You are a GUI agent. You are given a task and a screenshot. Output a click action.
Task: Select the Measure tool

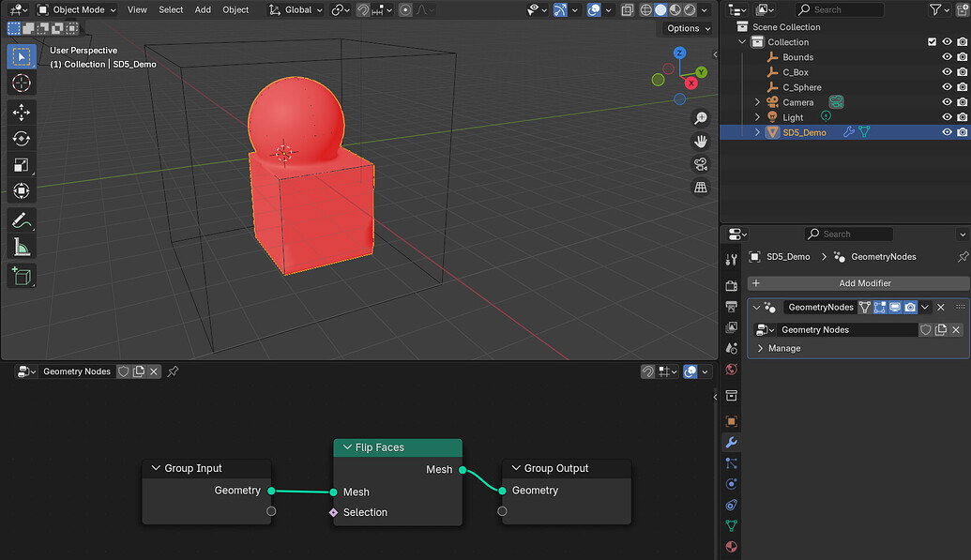click(x=21, y=247)
